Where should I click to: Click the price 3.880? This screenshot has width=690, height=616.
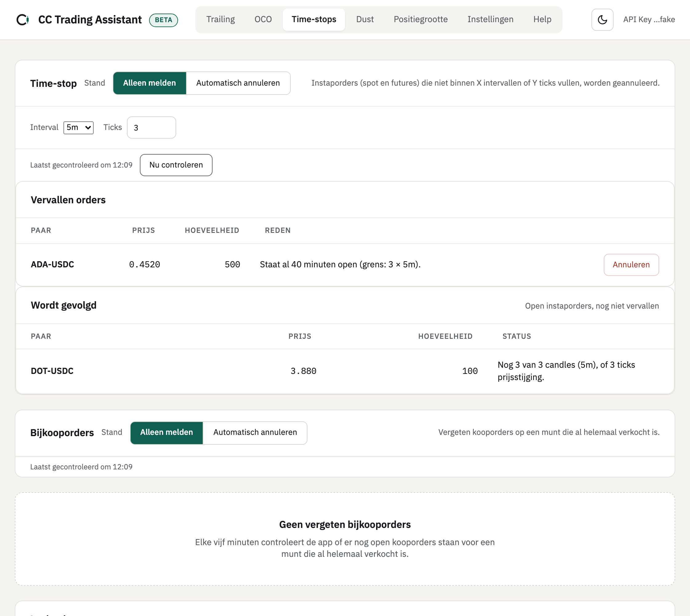(303, 371)
